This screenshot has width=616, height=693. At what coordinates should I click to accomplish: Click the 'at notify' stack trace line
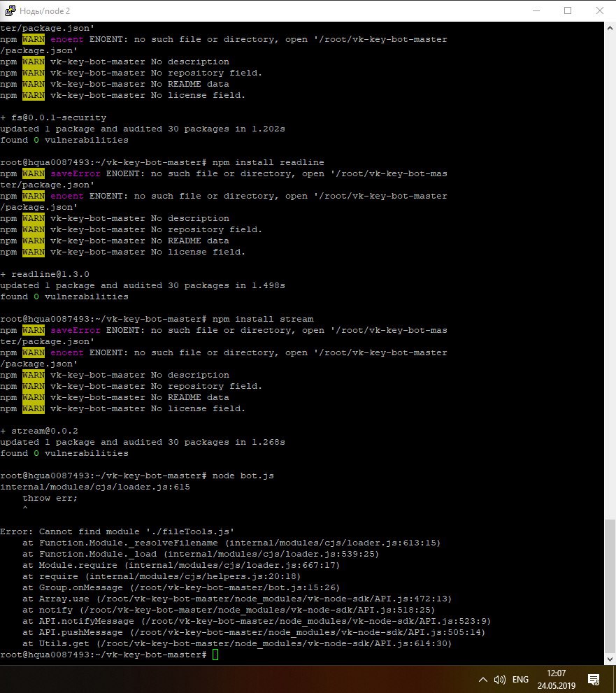[229, 610]
